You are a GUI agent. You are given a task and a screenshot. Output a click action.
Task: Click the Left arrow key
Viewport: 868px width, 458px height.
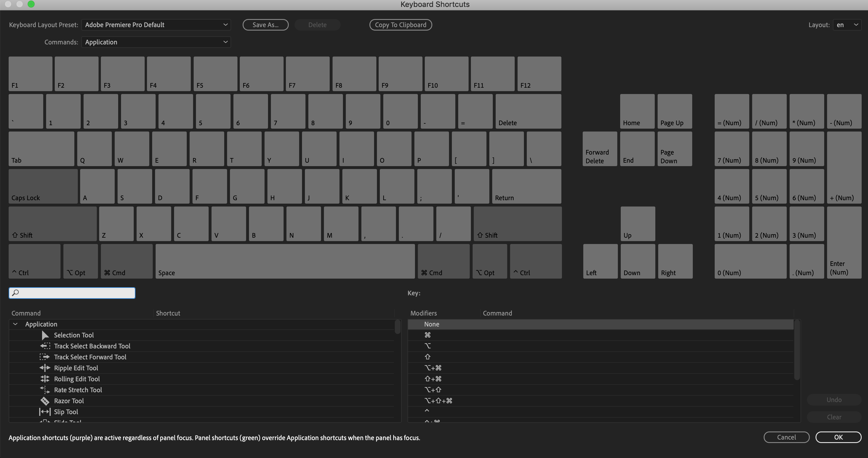point(601,261)
